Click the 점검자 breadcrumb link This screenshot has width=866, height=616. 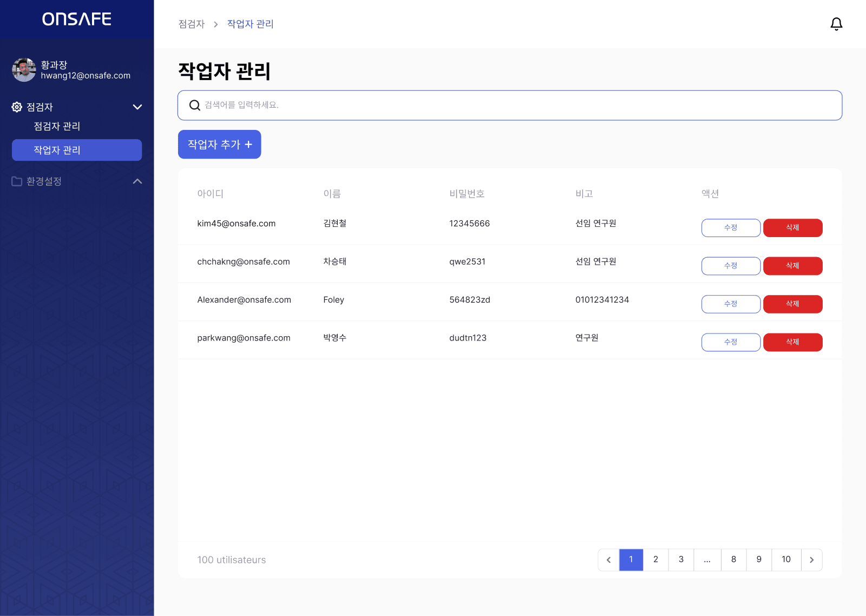click(x=191, y=24)
